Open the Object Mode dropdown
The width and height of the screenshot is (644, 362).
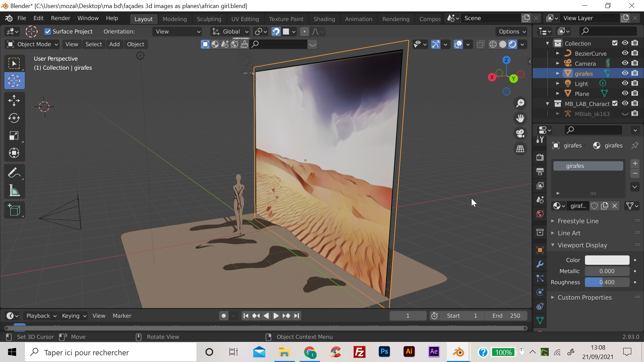click(33, 44)
